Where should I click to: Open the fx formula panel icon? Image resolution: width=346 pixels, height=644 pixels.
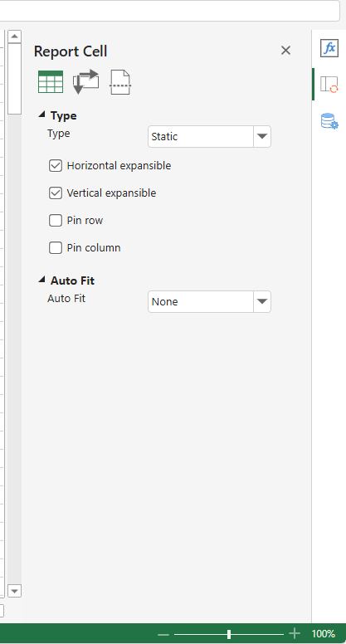tap(329, 48)
